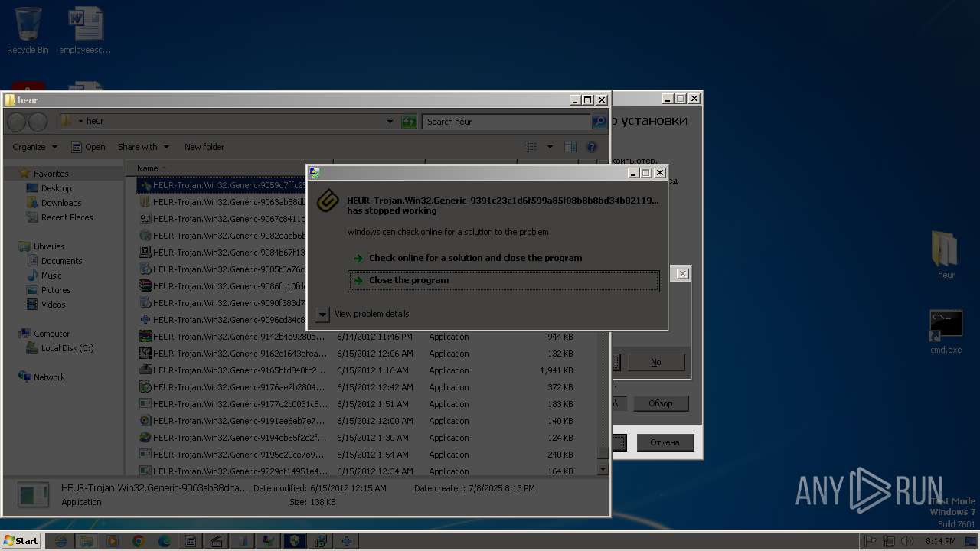This screenshot has width=980, height=551.
Task: Click the Обзор button in installer window
Action: coord(661,403)
